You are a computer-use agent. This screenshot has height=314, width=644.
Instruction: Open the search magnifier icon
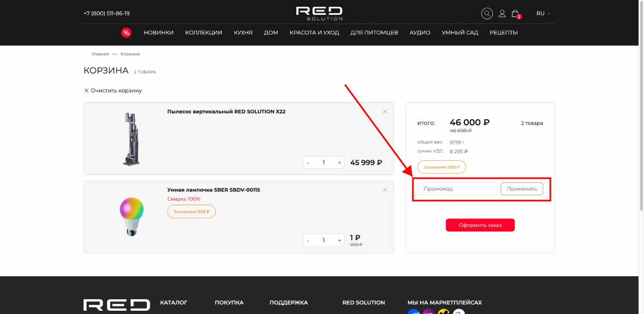[487, 14]
